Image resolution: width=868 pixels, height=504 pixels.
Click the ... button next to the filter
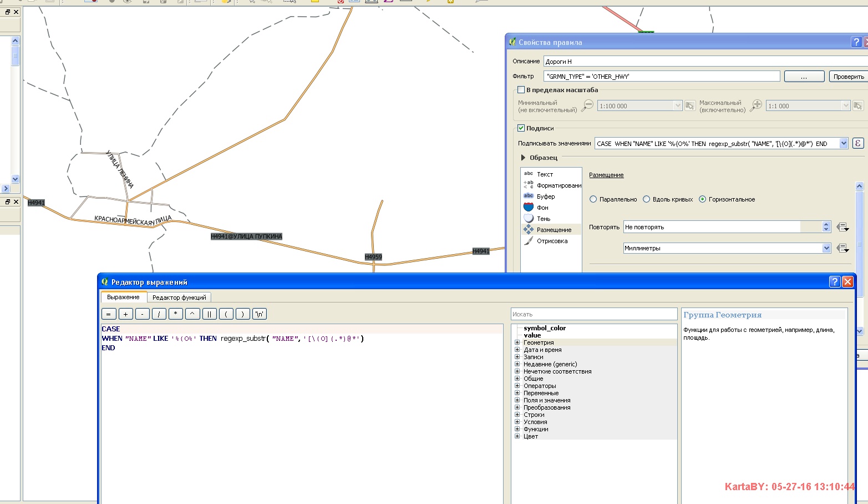click(x=804, y=75)
